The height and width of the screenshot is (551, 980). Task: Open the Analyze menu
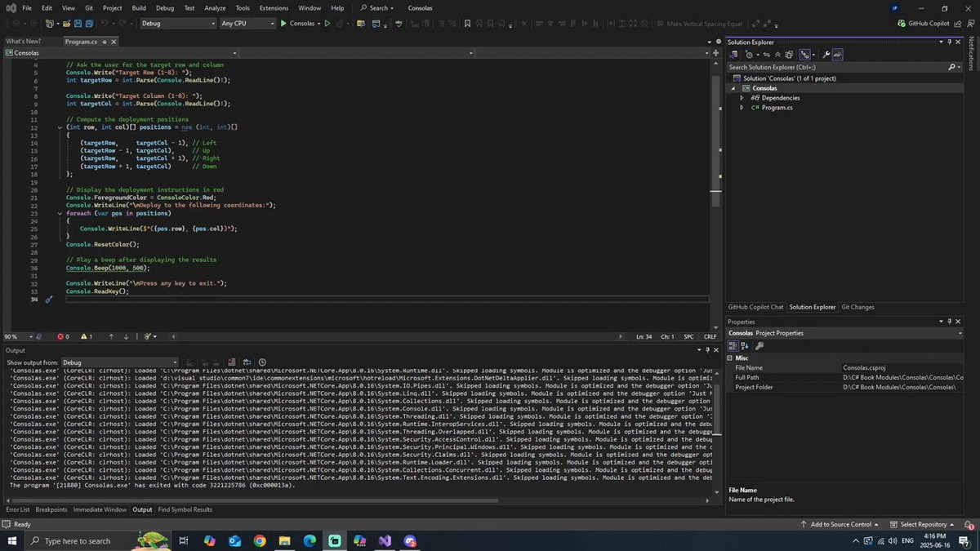(x=216, y=8)
